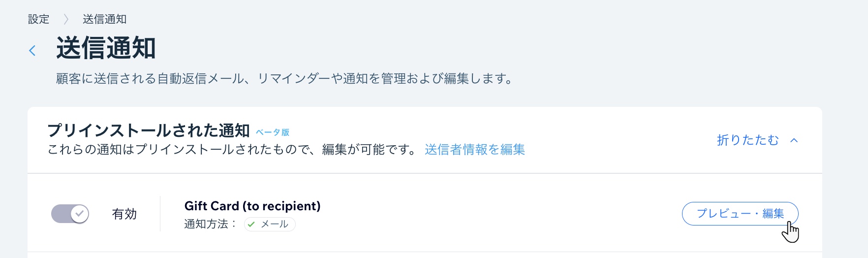Click the checkmark knob of the switch
The image size is (868, 258).
coord(80,214)
